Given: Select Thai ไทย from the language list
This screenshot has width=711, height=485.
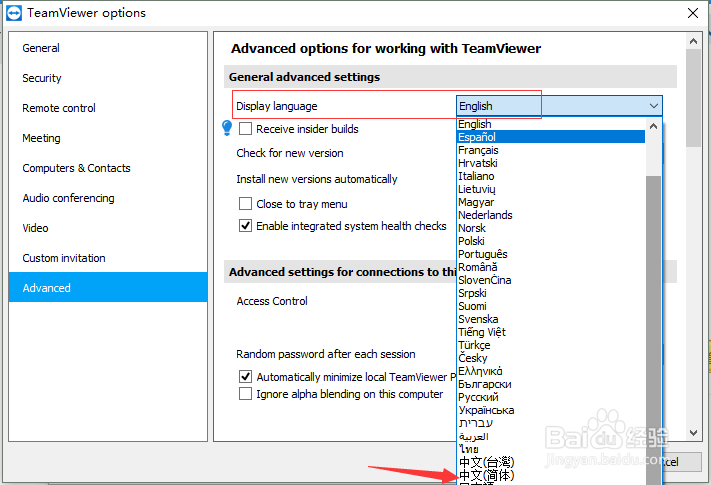Looking at the screenshot, I should pyautogui.click(x=550, y=449).
